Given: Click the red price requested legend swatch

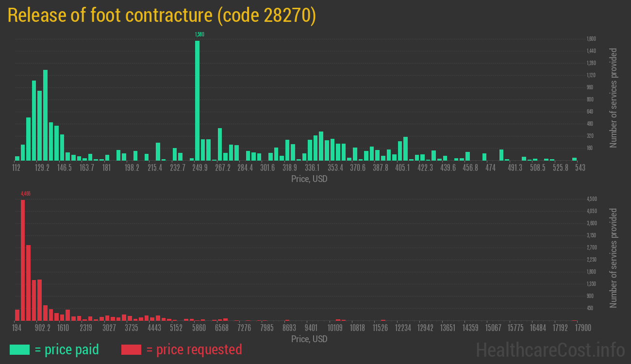Looking at the screenshot, I should point(131,349).
